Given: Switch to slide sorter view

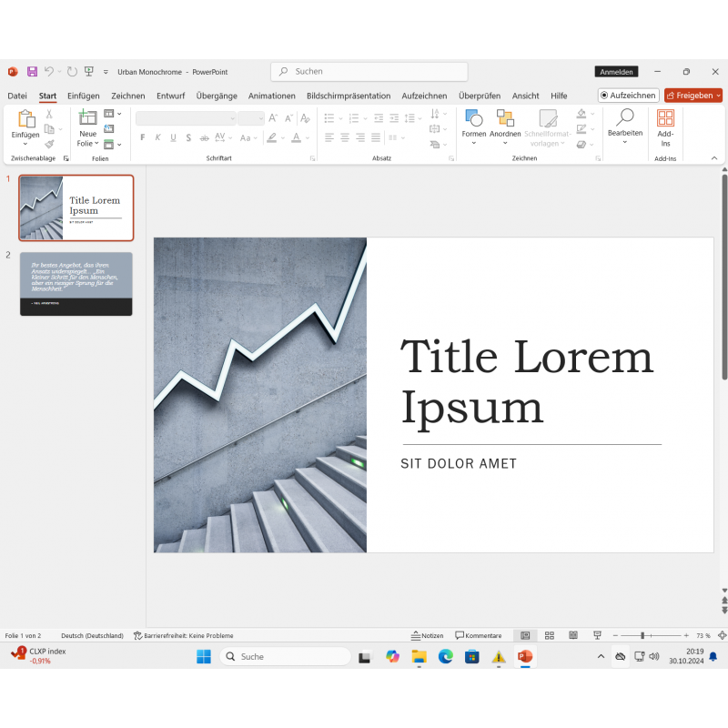Looking at the screenshot, I should tap(549, 635).
